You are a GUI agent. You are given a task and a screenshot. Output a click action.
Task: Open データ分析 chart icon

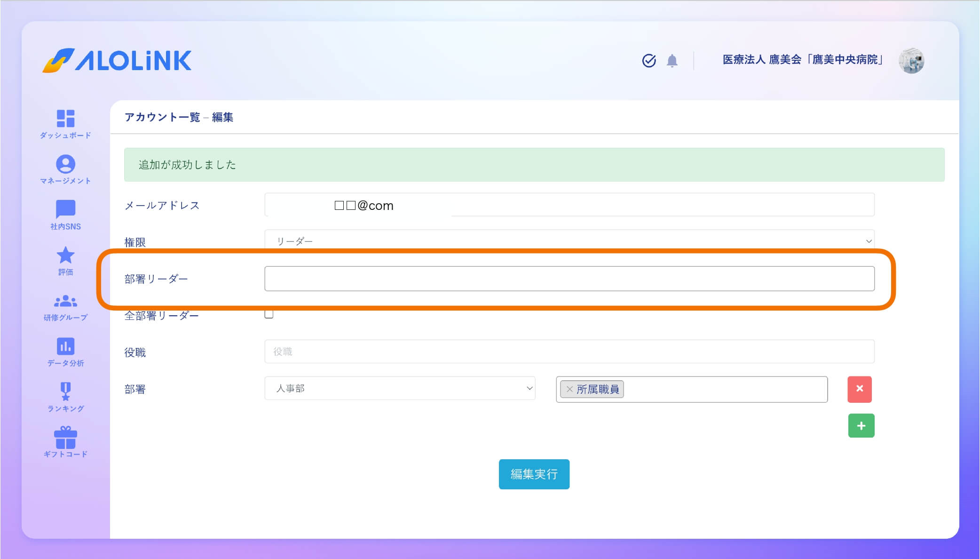tap(65, 346)
